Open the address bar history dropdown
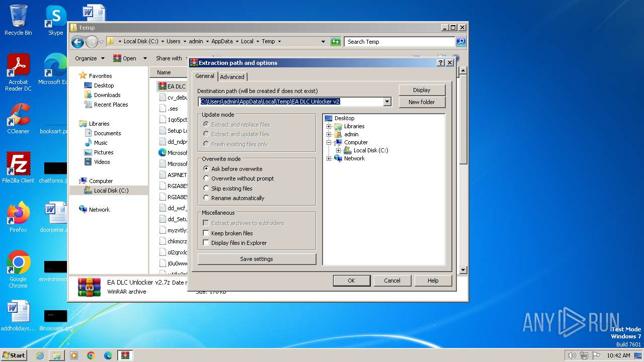The image size is (644, 362). [x=323, y=42]
